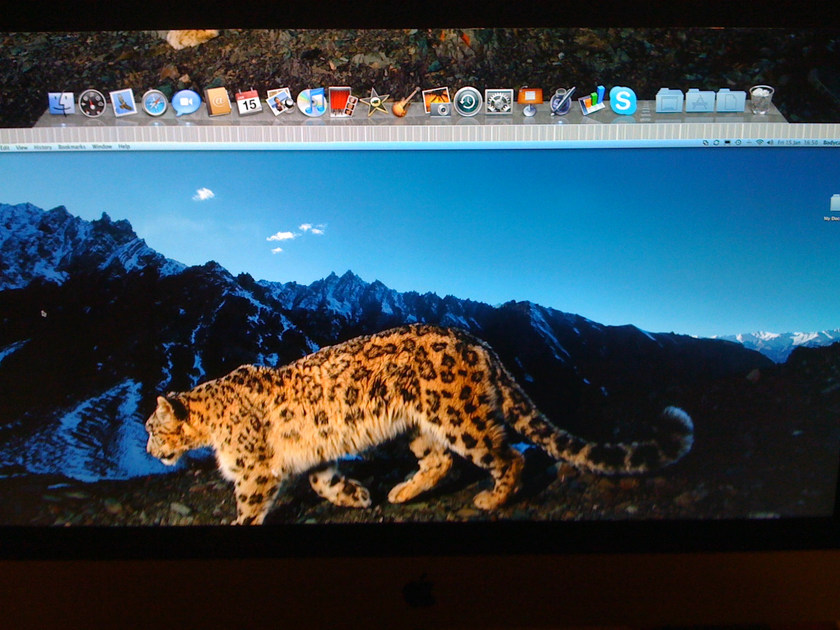Launch GarageBand guitar icon
840x630 pixels.
tap(405, 102)
